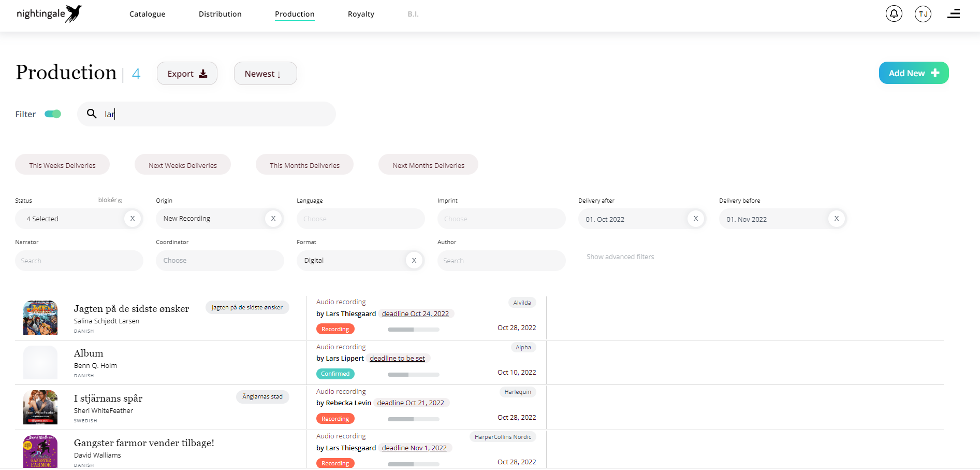Open the Catalogue tab
This screenshot has width=980, height=470.
point(147,14)
